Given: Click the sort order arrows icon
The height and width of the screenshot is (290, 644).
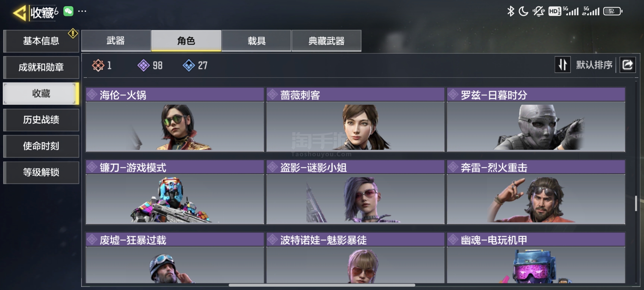Looking at the screenshot, I should (562, 65).
